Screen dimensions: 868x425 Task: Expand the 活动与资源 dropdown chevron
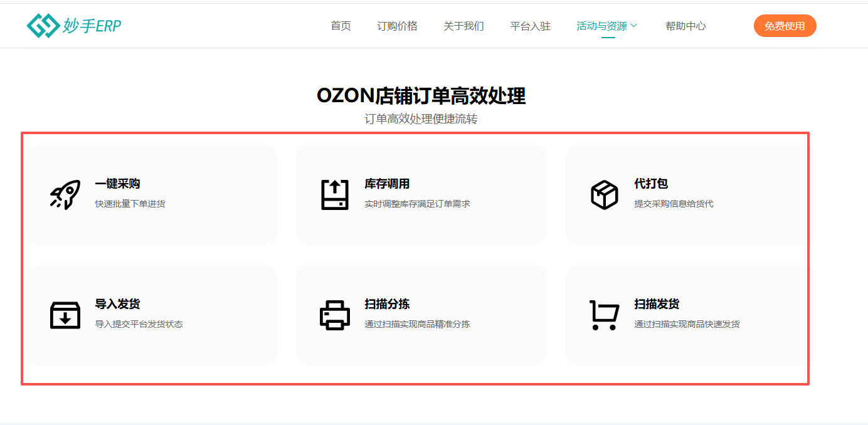634,26
